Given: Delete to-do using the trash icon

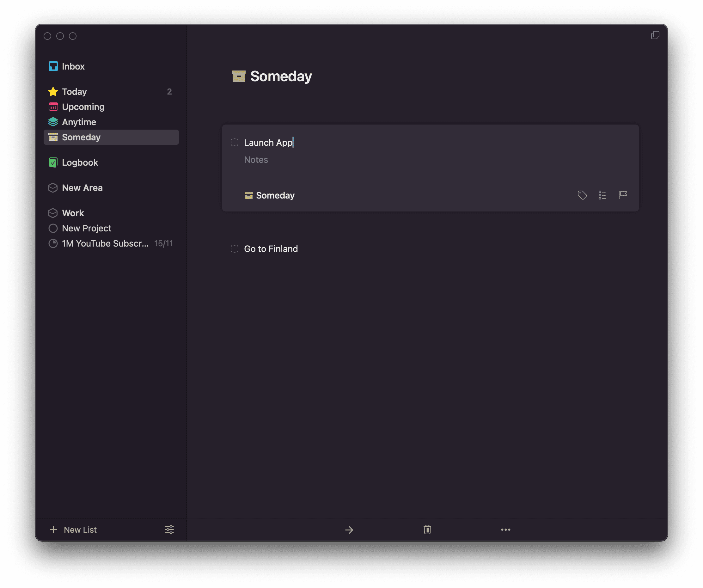Looking at the screenshot, I should coord(427,530).
